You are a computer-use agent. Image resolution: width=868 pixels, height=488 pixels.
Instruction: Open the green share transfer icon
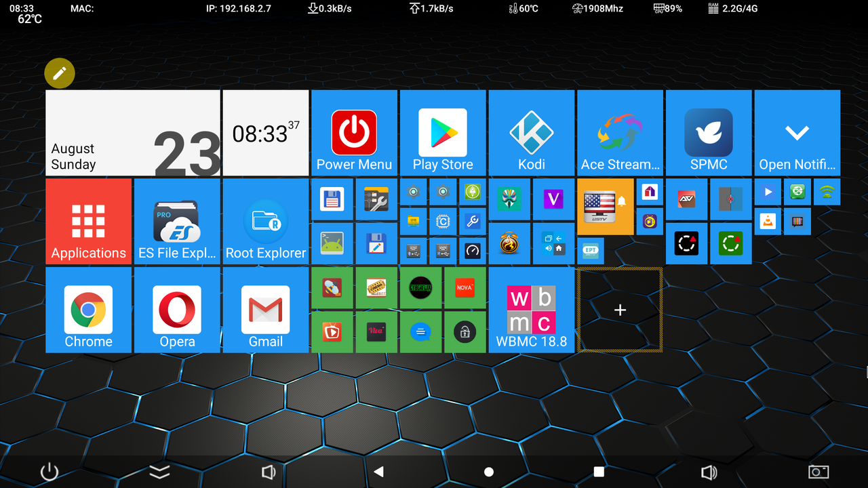(797, 192)
